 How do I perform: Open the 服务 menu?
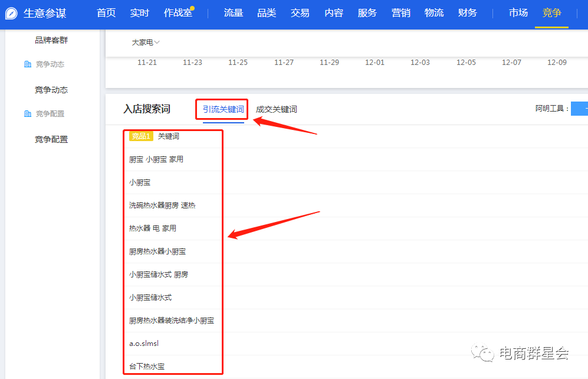367,13
